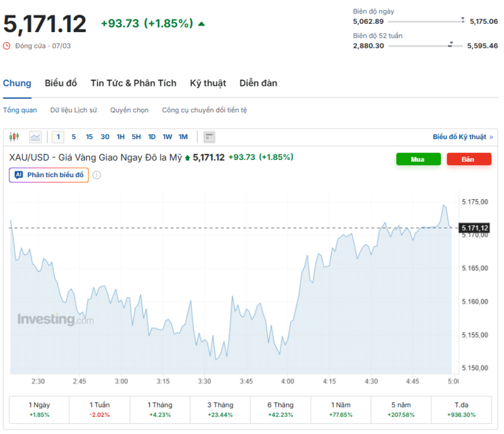Select the area chart type icon
504x434 pixels.
(x=35, y=137)
